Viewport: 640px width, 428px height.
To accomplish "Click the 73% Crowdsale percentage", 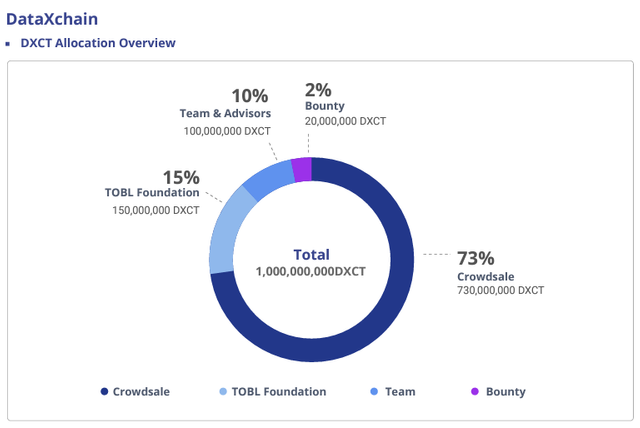I will coord(476,258).
